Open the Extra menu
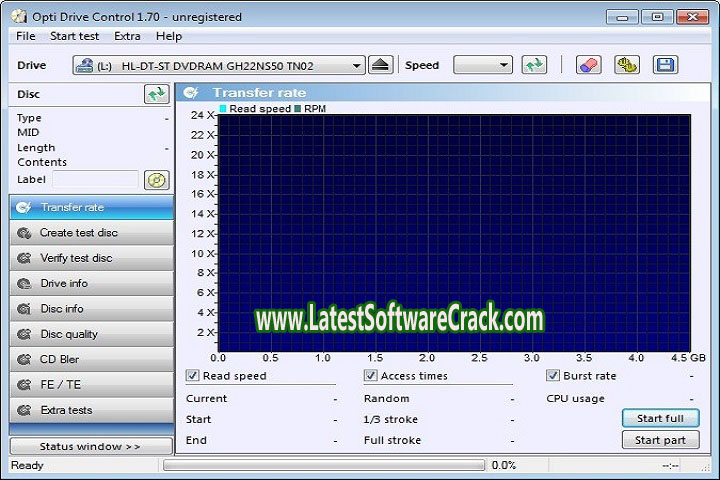 point(127,36)
